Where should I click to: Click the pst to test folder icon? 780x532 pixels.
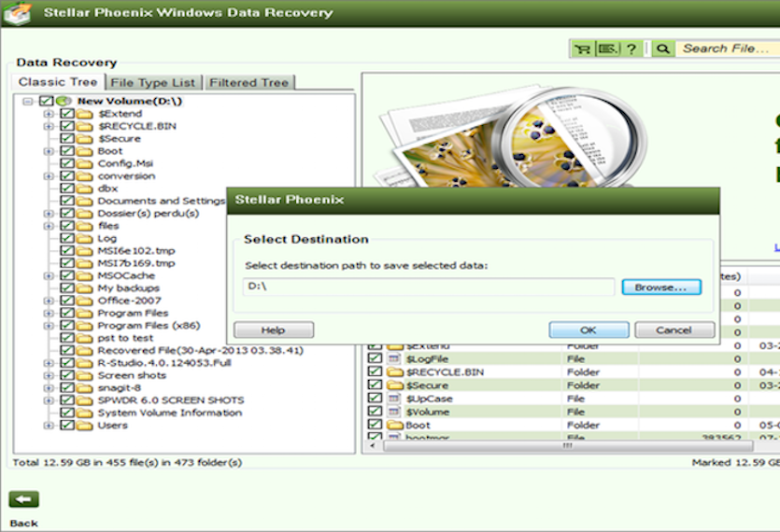coord(85,338)
